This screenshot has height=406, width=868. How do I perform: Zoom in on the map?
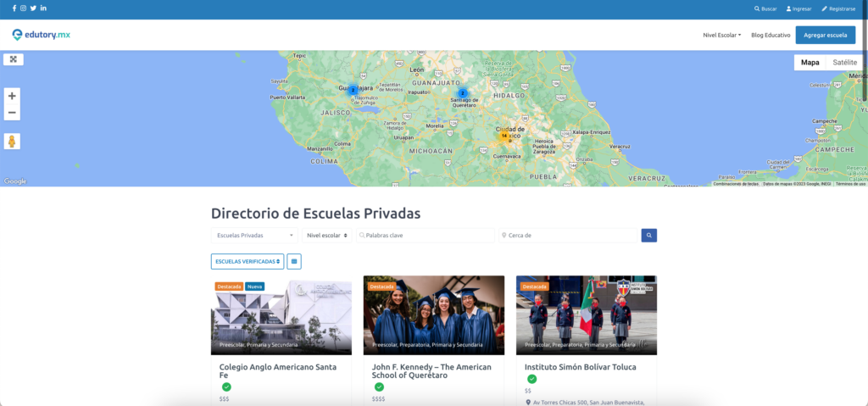pyautogui.click(x=13, y=96)
